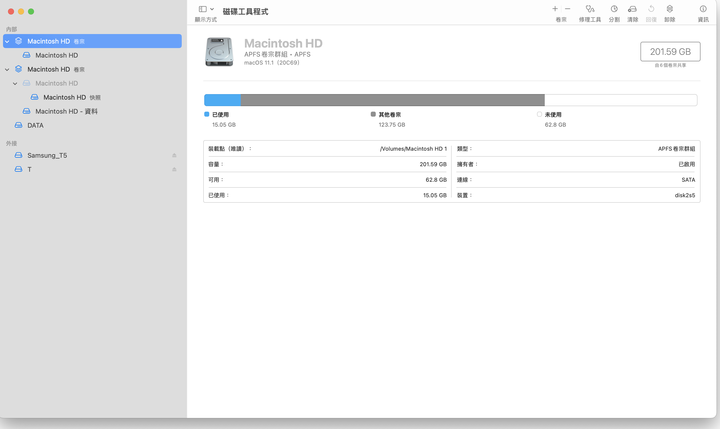Open the 顯示方式 view options dropdown
This screenshot has width=720, height=429.
pyautogui.click(x=206, y=9)
